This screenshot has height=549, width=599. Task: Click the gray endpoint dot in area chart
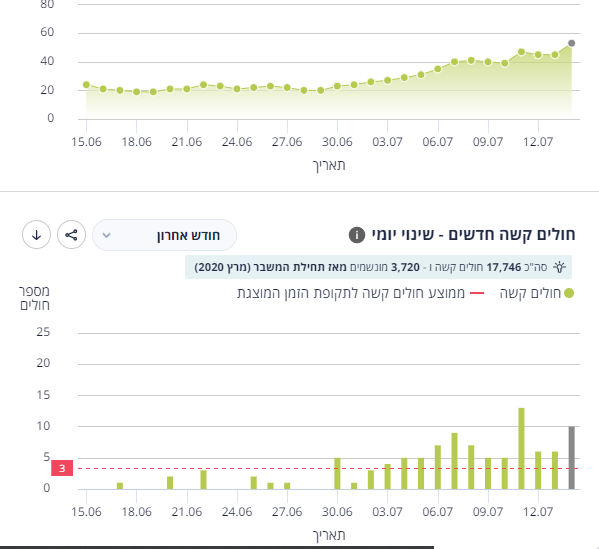pyautogui.click(x=571, y=43)
